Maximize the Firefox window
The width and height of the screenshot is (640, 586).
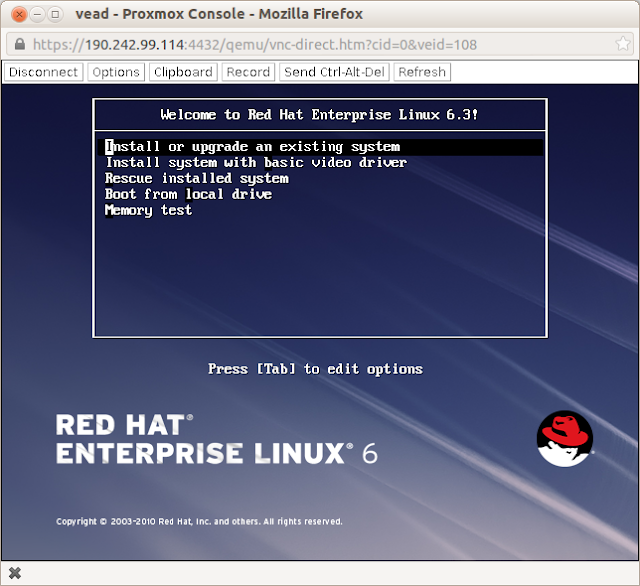coord(55,15)
